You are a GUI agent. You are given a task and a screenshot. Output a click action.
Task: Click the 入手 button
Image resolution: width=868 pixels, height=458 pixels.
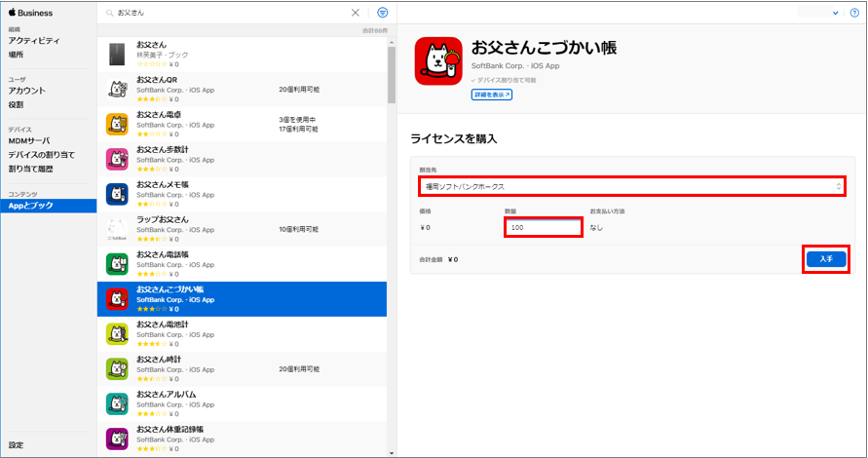[x=825, y=259]
